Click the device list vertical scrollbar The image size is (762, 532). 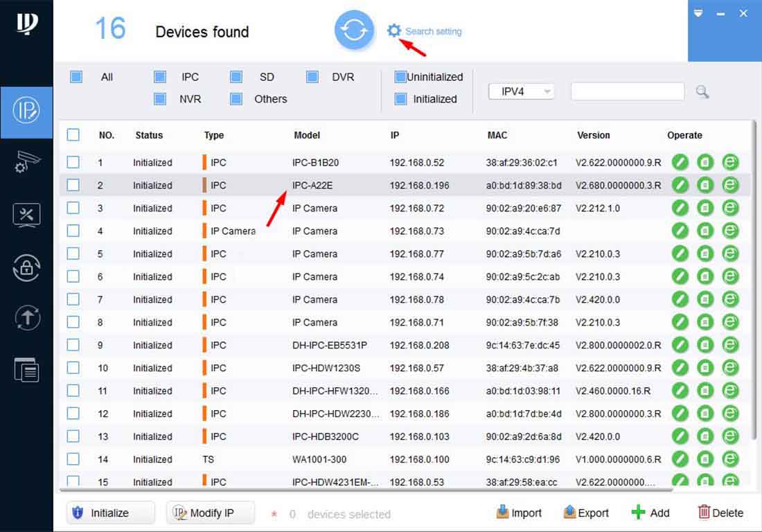[x=754, y=279]
